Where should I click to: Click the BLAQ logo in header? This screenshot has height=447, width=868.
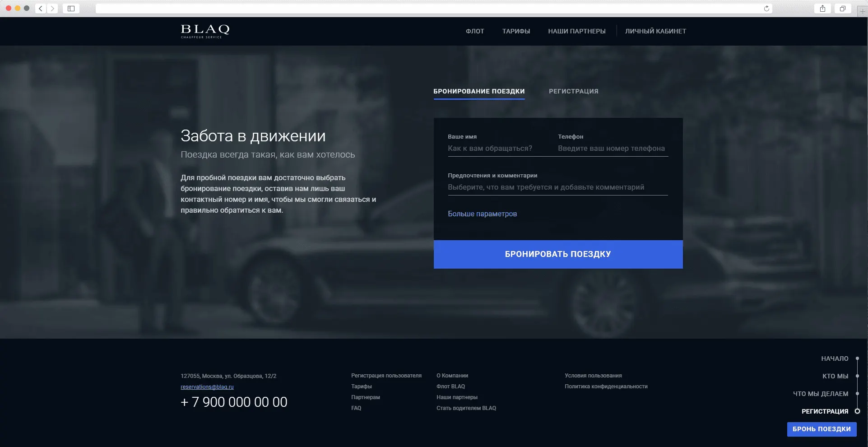205,31
